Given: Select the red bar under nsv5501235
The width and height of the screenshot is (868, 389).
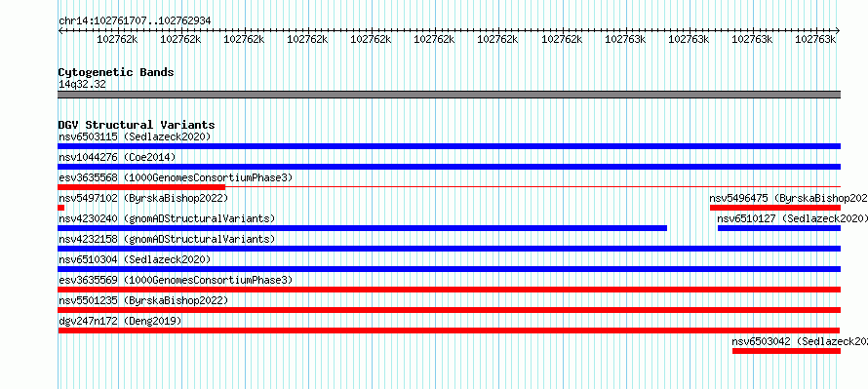Looking at the screenshot, I should tap(449, 310).
